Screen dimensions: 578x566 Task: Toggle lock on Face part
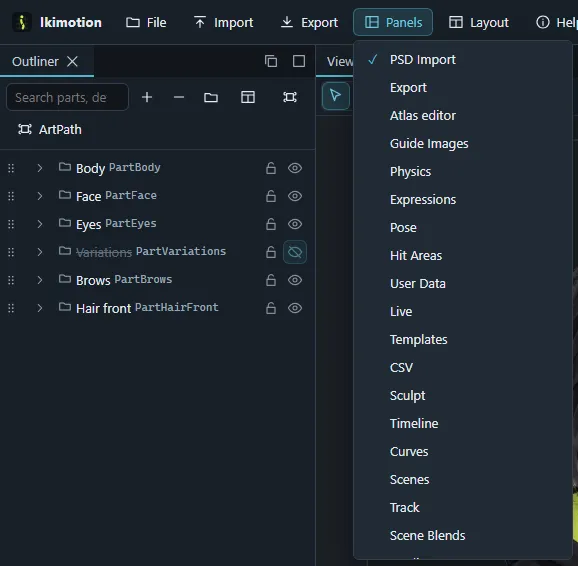point(271,196)
